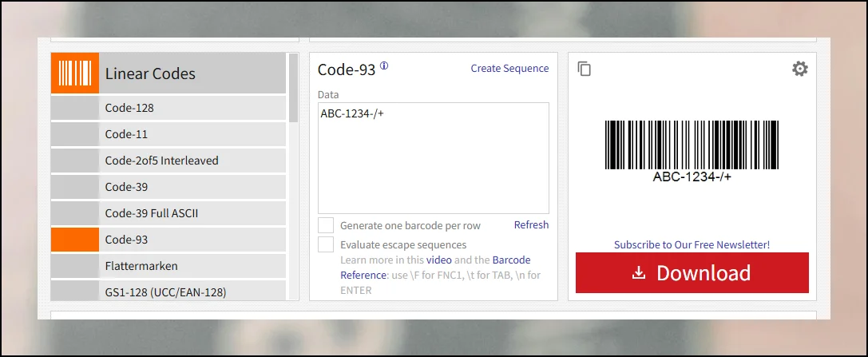Select Code-2of5 Interleaved
This screenshot has width=868, height=357.
[x=192, y=161]
